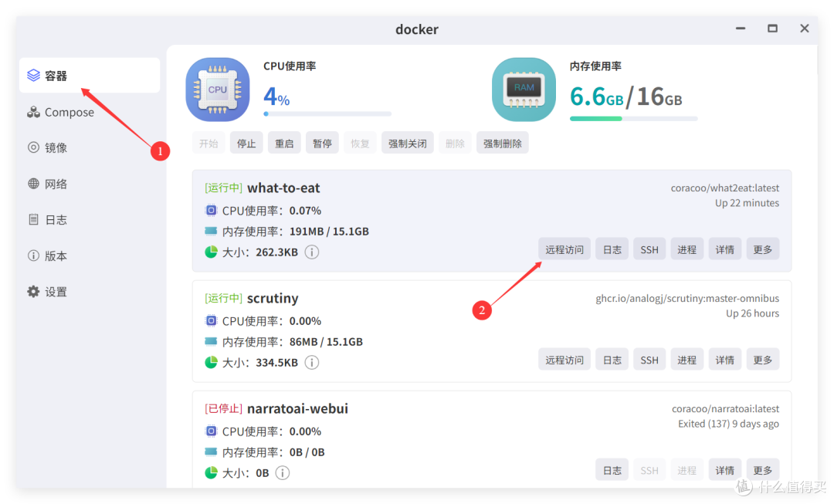Click narratoai-webui CPU usage chip icon

211,431
